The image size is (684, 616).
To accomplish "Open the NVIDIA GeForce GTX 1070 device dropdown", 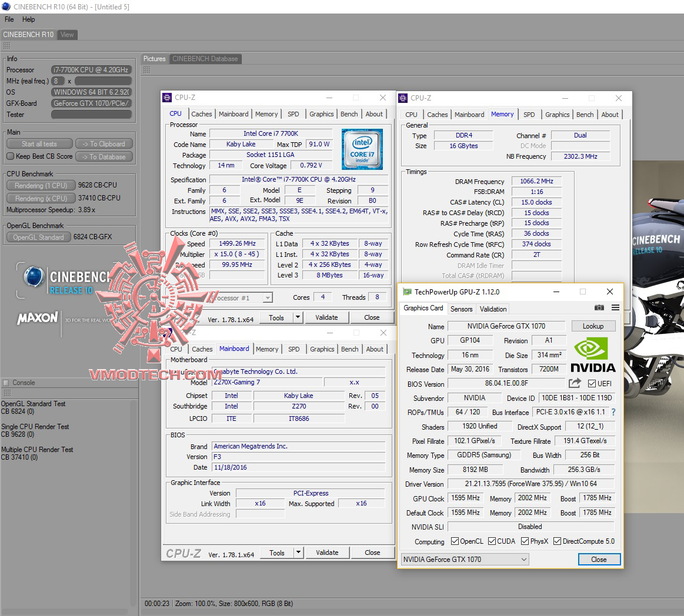I will (x=523, y=559).
